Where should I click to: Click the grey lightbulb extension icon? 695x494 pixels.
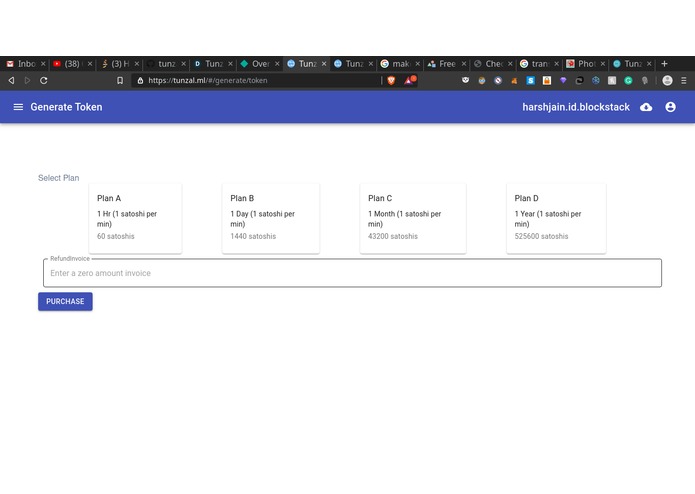tap(644, 80)
